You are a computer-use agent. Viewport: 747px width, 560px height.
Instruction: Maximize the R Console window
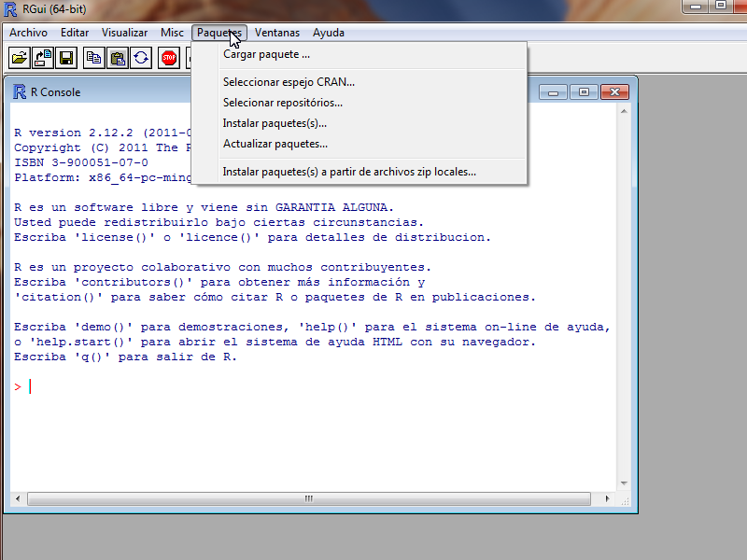[x=584, y=92]
